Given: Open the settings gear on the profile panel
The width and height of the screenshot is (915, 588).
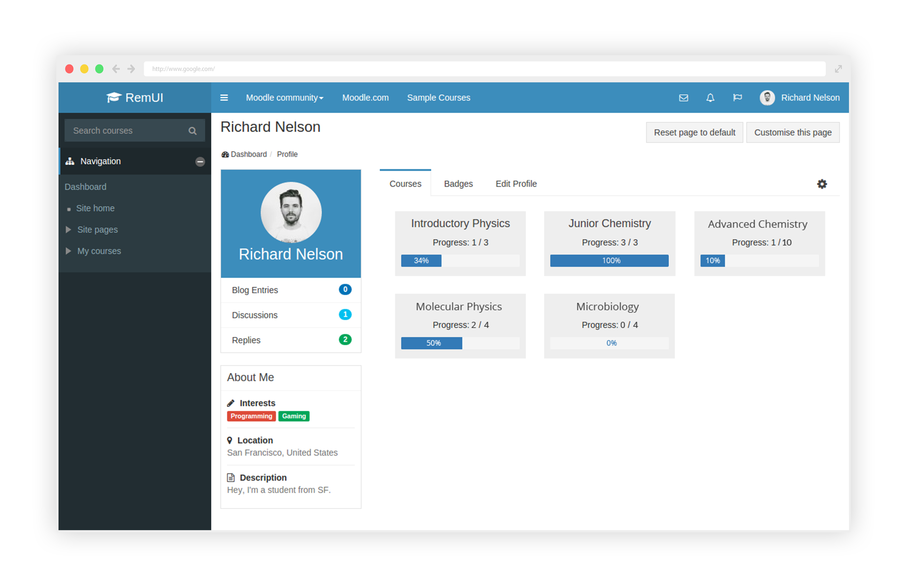Looking at the screenshot, I should click(x=822, y=184).
